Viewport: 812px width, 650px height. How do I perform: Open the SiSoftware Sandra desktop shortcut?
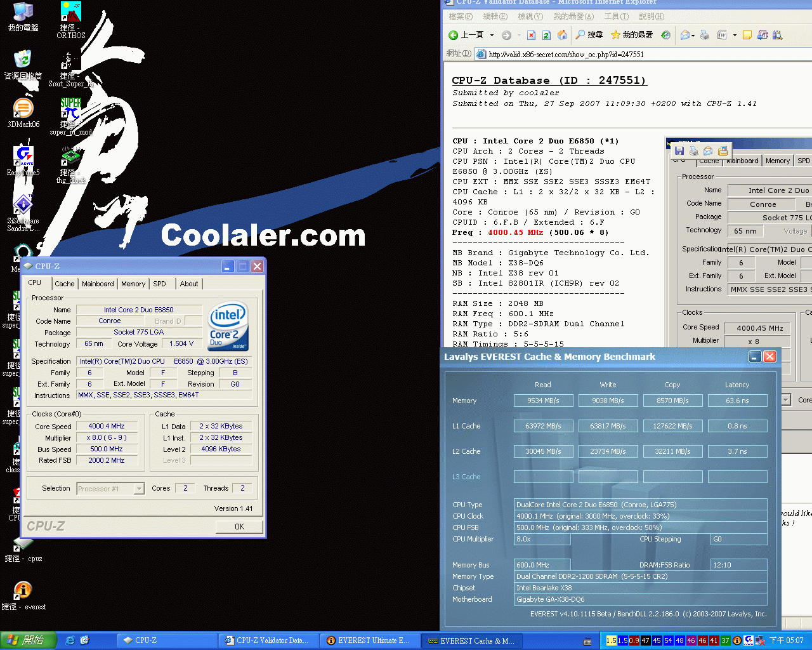click(x=23, y=213)
